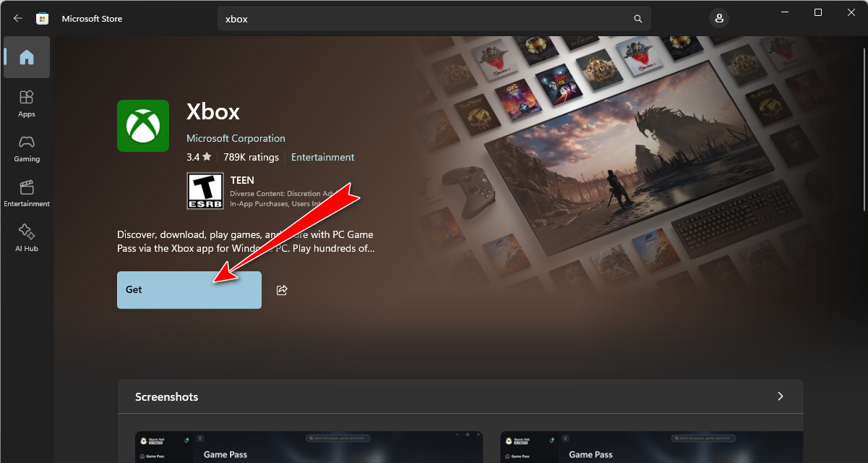868x463 pixels.
Task: Open the Home sidebar icon
Action: (x=27, y=57)
